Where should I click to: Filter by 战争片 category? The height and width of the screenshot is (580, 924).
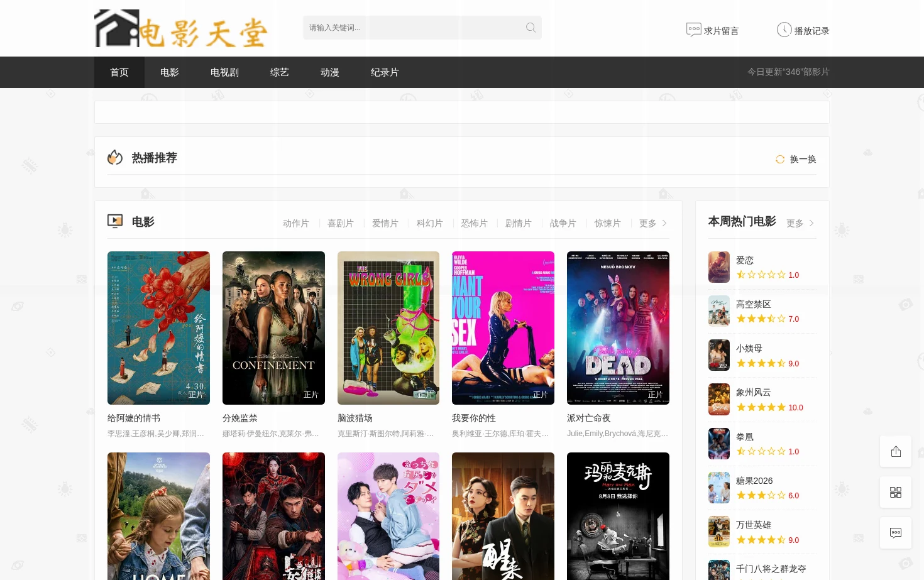pos(563,223)
